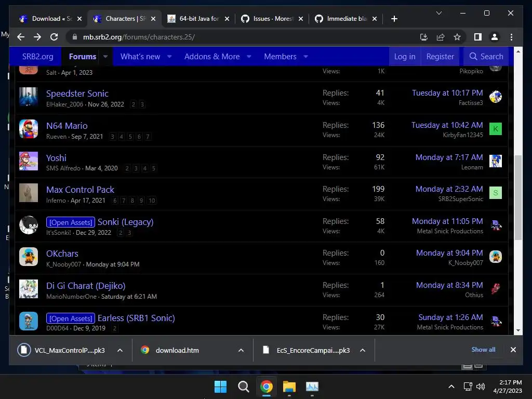Click the Open Assets tag on Sonki
This screenshot has width=532, height=399.
[x=71, y=222]
